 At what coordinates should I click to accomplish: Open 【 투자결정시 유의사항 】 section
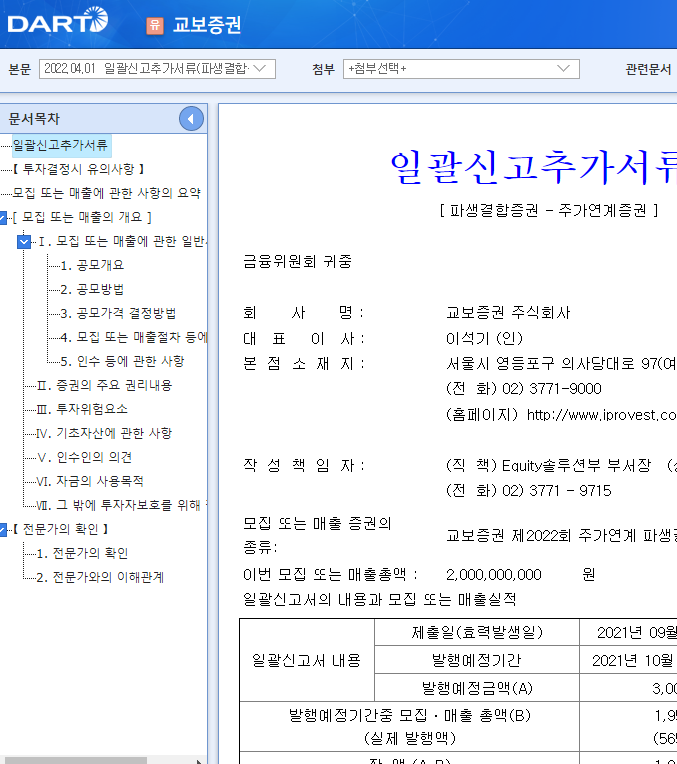click(79, 169)
